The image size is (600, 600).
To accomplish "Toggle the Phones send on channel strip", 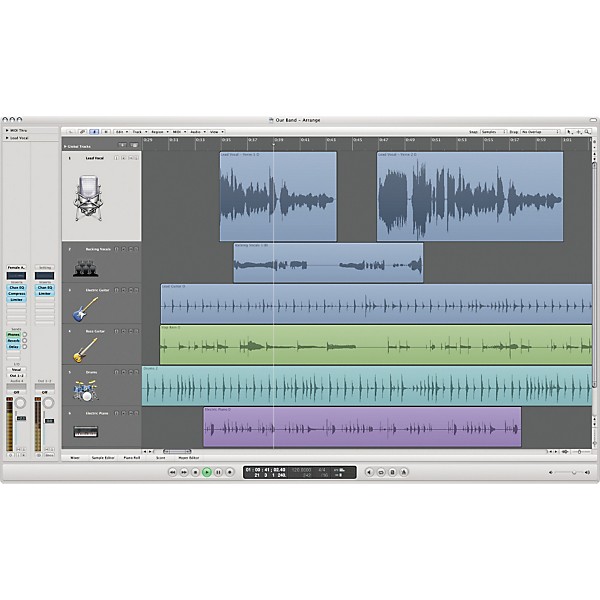I will pos(13,334).
